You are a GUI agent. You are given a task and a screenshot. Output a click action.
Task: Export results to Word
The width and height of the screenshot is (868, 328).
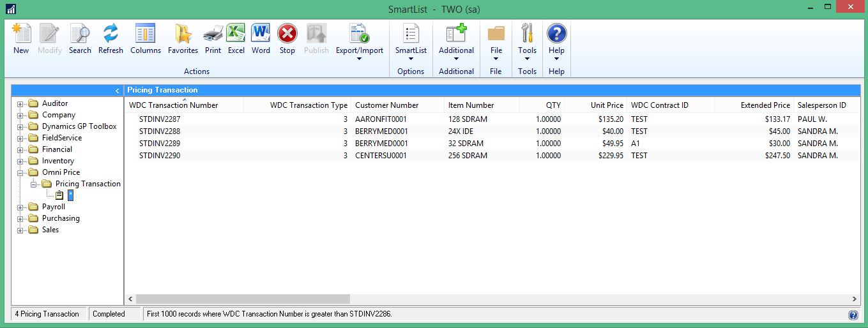261,39
